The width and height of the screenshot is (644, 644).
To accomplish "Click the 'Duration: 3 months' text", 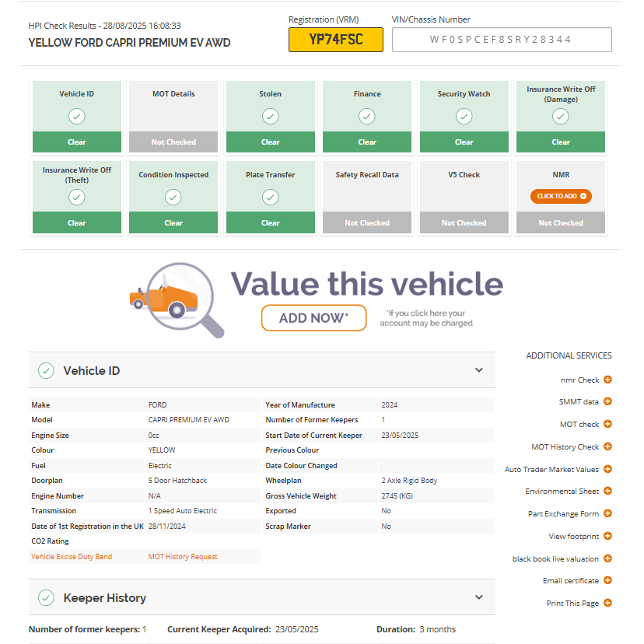I will [x=416, y=629].
